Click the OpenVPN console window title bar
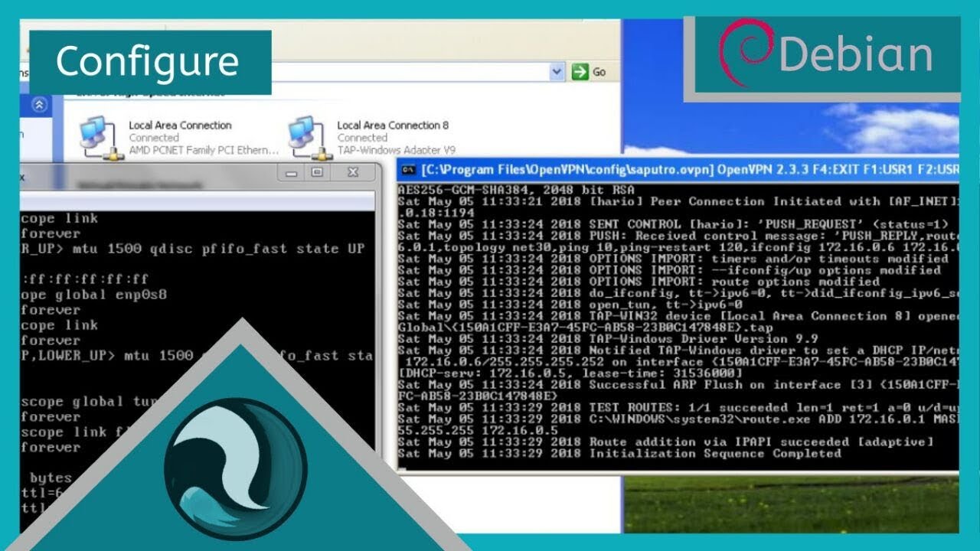Screen dimensions: 980x551 678,169
